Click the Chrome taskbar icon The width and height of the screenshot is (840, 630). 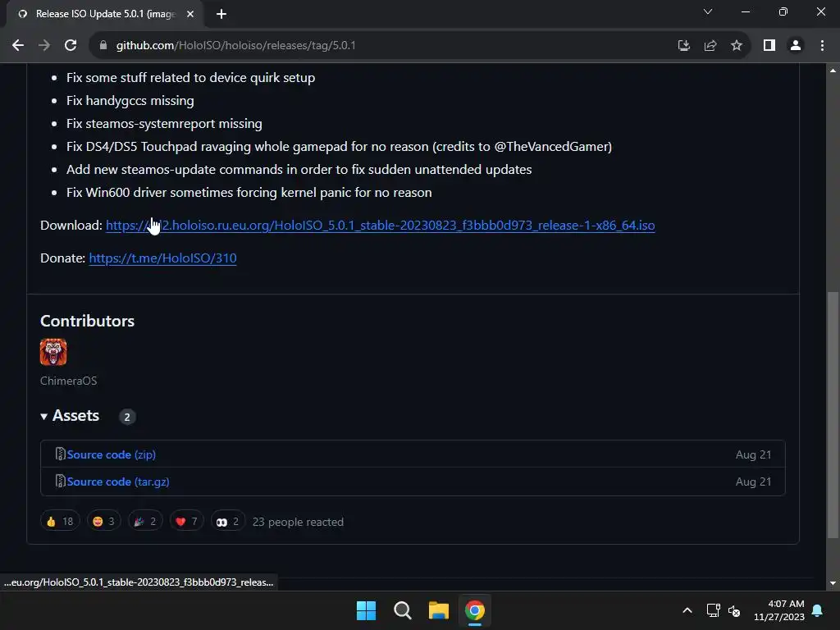[475, 610]
